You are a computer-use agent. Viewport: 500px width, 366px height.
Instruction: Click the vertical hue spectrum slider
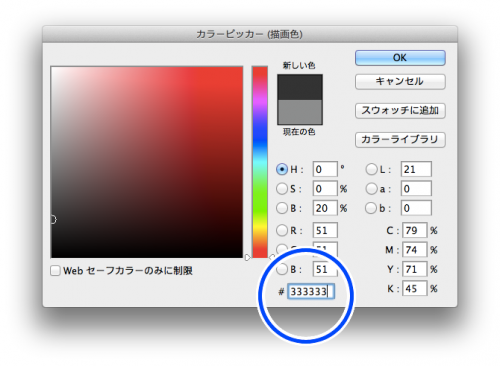[x=260, y=162]
